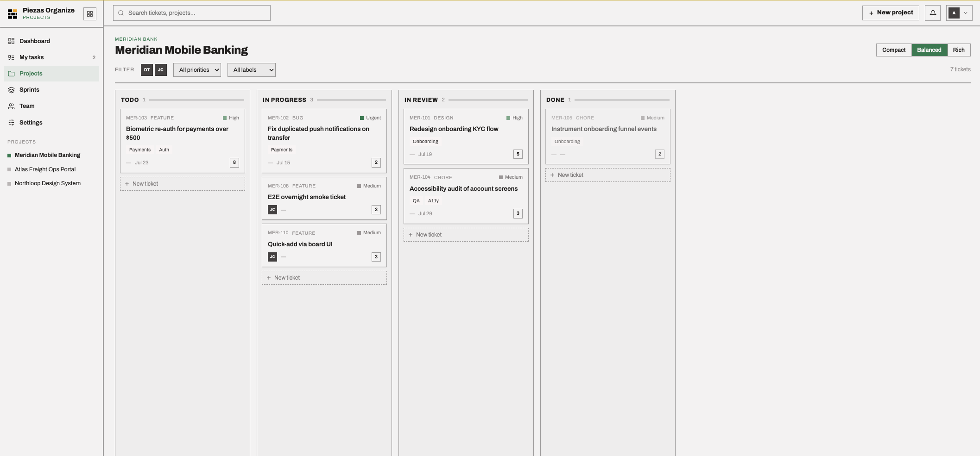This screenshot has height=456, width=980.
Task: Open the All labels dropdown
Action: click(x=252, y=70)
